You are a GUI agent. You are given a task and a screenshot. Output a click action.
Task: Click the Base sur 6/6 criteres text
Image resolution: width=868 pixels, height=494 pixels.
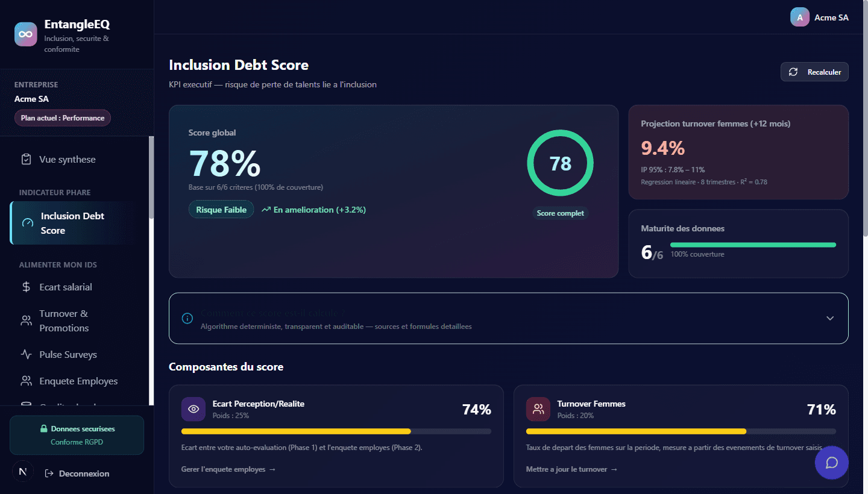click(x=256, y=187)
